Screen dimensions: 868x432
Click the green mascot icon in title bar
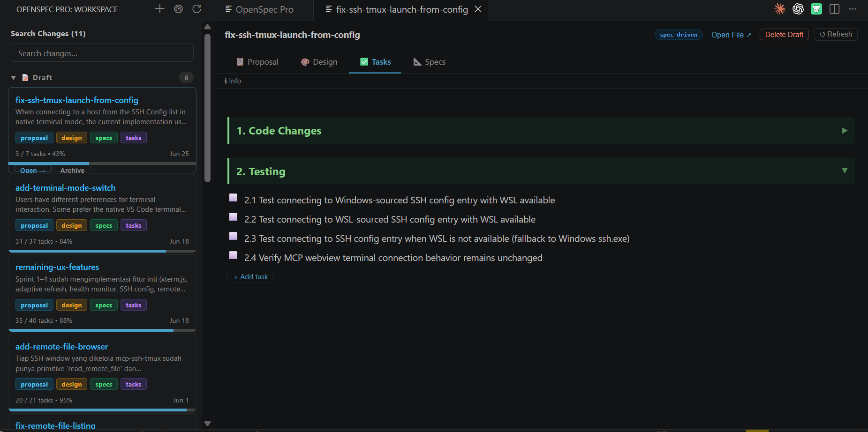tap(816, 9)
